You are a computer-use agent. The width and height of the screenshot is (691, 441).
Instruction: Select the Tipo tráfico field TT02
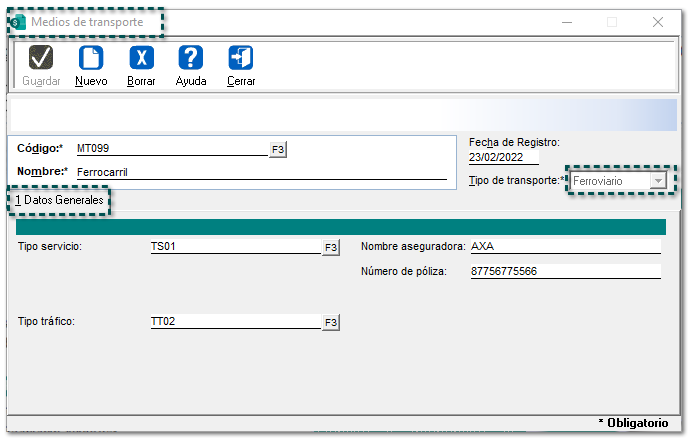pyautogui.click(x=232, y=321)
